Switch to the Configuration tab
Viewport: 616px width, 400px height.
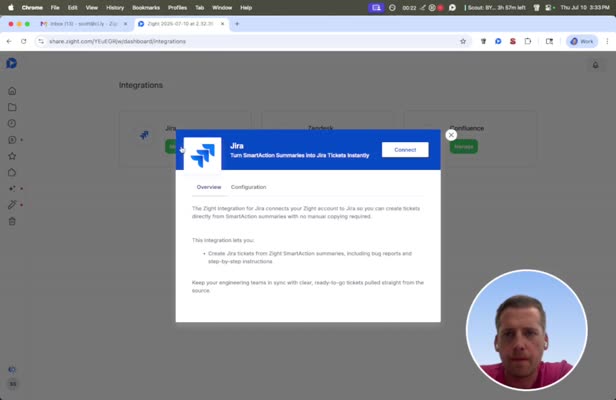coord(248,187)
